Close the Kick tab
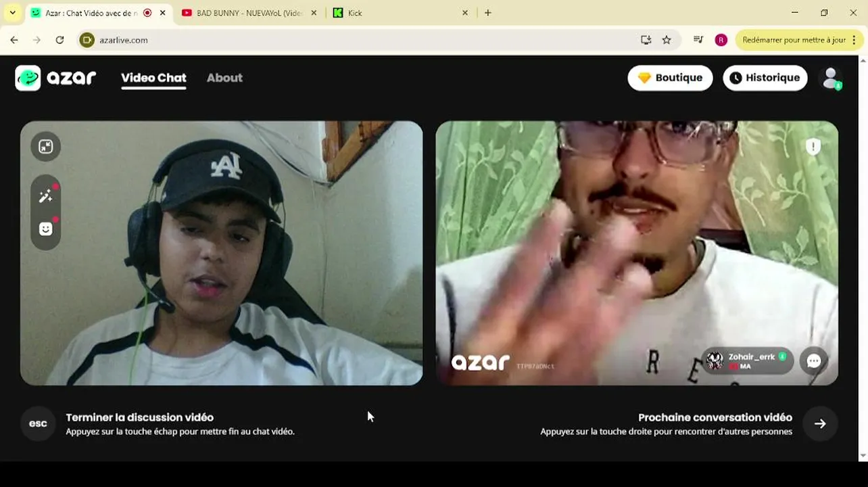This screenshot has width=868, height=487. pos(465,13)
